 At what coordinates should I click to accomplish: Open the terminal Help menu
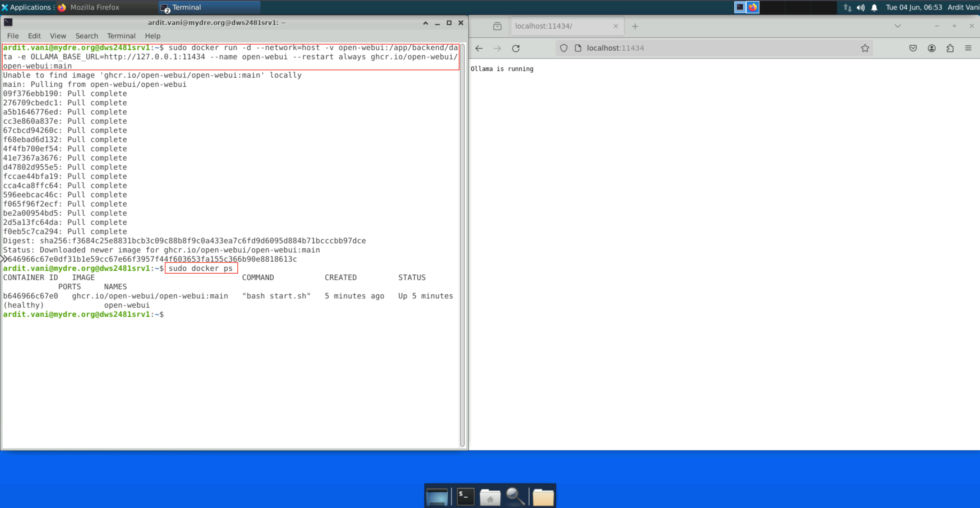click(x=152, y=36)
